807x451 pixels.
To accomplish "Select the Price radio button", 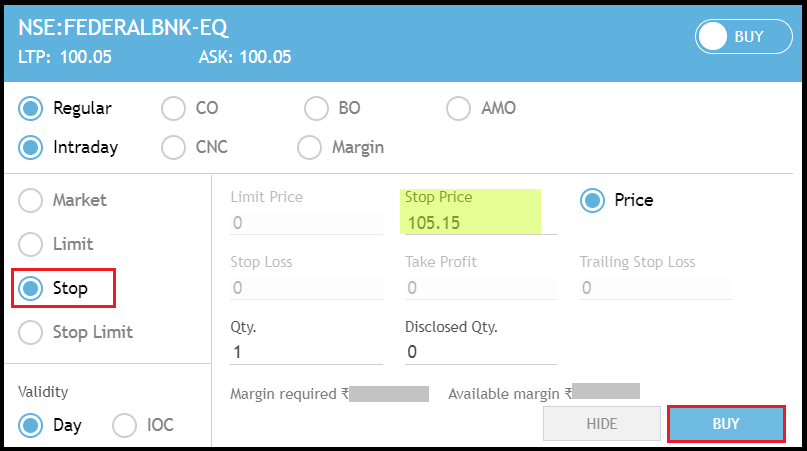I will (x=592, y=200).
